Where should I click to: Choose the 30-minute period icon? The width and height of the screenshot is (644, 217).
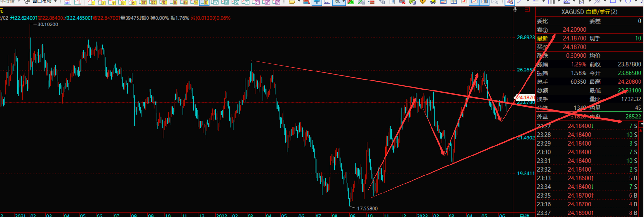coord(153,2)
